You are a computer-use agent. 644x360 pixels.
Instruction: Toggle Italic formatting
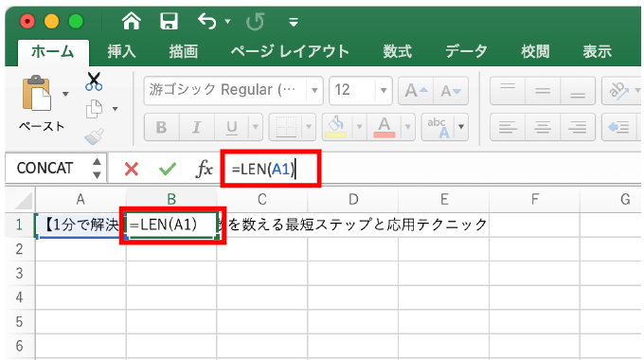[197, 127]
